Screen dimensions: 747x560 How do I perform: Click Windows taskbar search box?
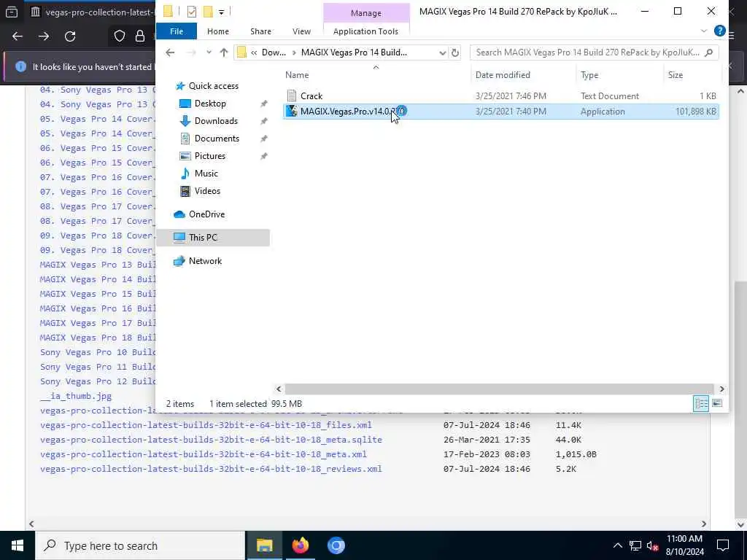pyautogui.click(x=140, y=545)
